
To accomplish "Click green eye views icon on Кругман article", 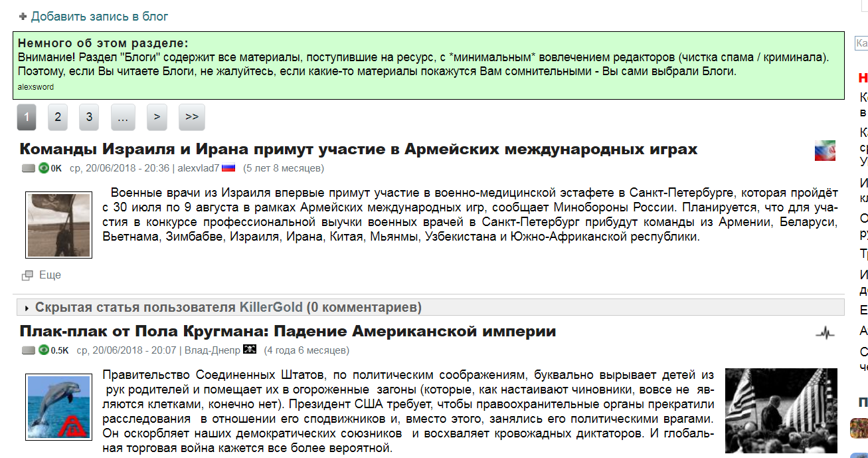I will [x=44, y=350].
